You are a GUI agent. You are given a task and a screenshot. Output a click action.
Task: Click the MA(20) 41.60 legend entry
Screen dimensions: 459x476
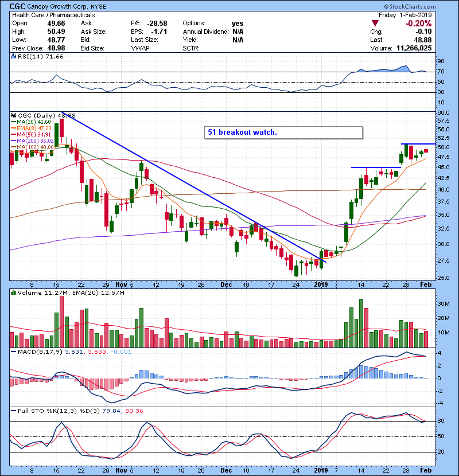(31, 122)
